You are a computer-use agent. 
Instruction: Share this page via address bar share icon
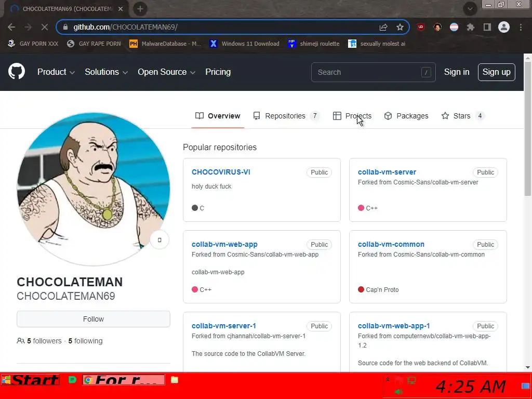(383, 27)
